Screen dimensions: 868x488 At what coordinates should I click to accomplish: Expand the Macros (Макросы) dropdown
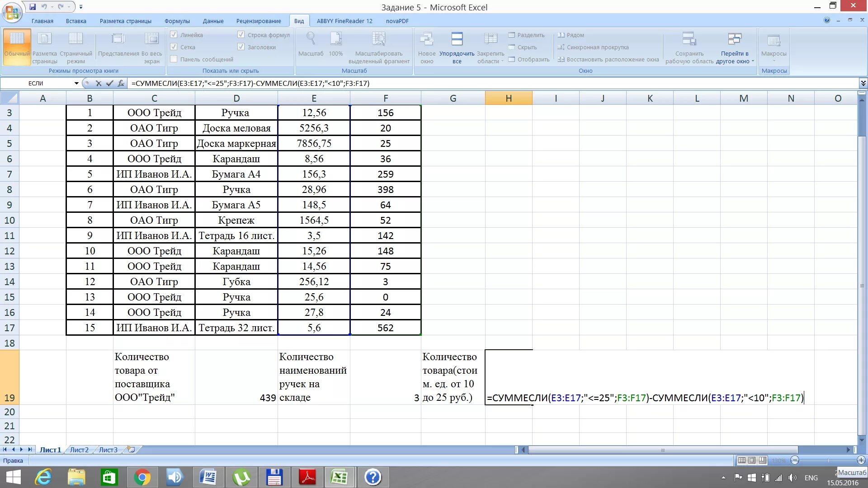(774, 47)
